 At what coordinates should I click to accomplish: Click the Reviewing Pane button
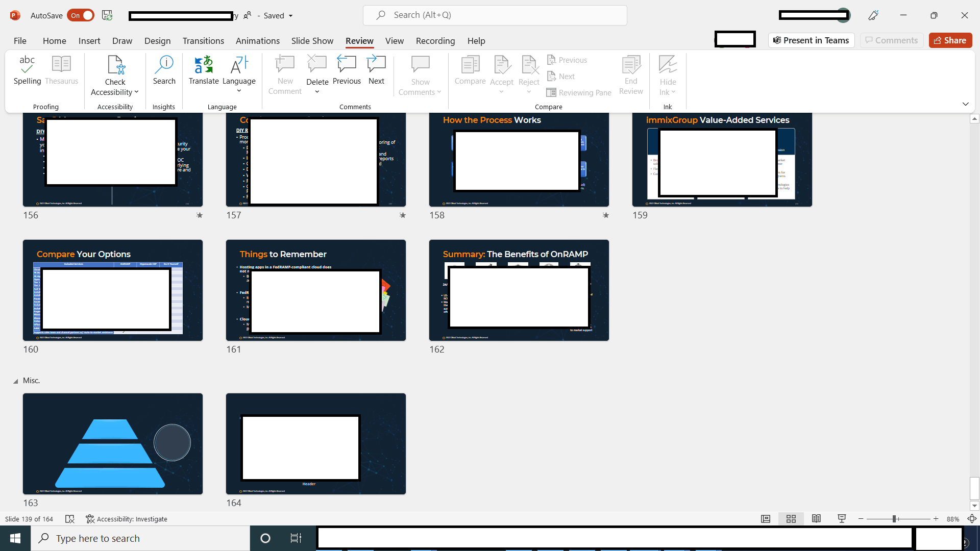pos(579,92)
